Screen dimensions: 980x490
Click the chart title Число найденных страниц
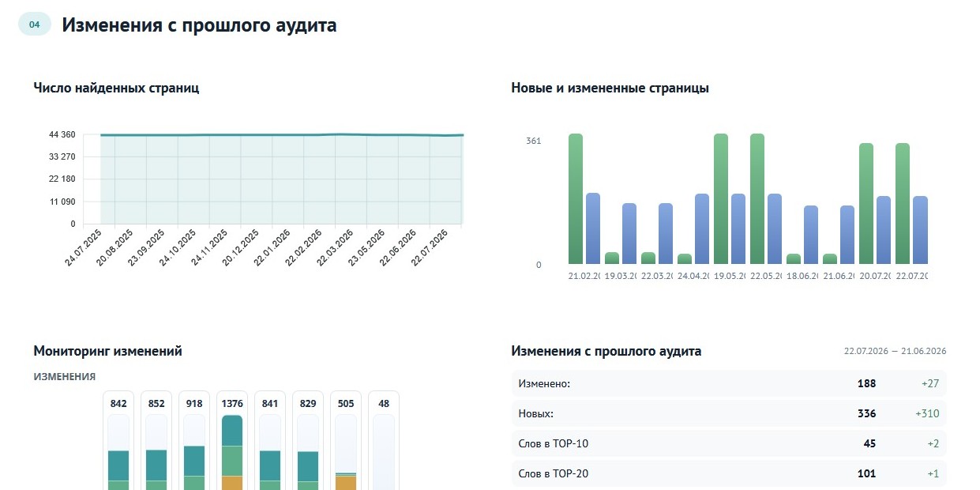click(116, 88)
